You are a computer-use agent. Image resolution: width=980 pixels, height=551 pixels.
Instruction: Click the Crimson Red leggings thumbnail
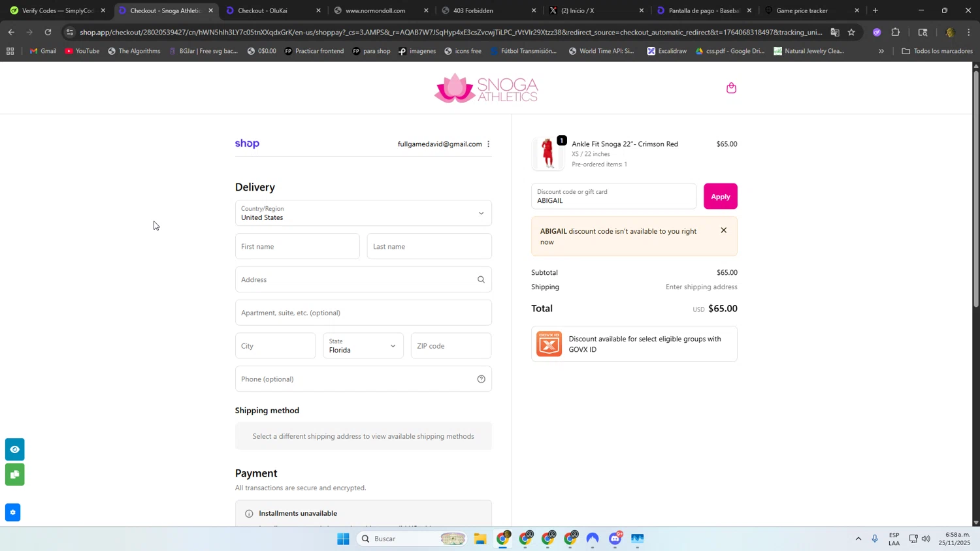pyautogui.click(x=547, y=154)
